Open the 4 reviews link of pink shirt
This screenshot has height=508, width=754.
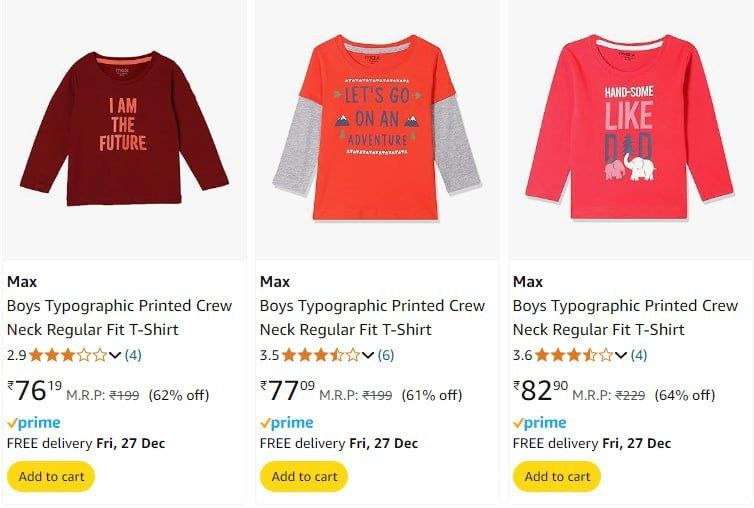pyautogui.click(x=639, y=355)
